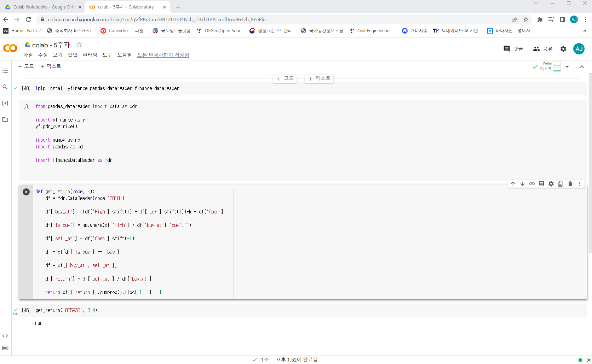Copy link to the active cell
The width and height of the screenshot is (592, 364).
coord(532,184)
